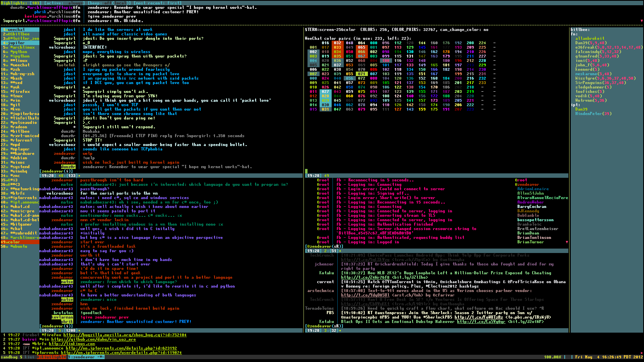This screenshot has width=644, height=362.
Task: Click 'Logging in: Logged in' message
Action: pyautogui.click(x=374, y=242)
